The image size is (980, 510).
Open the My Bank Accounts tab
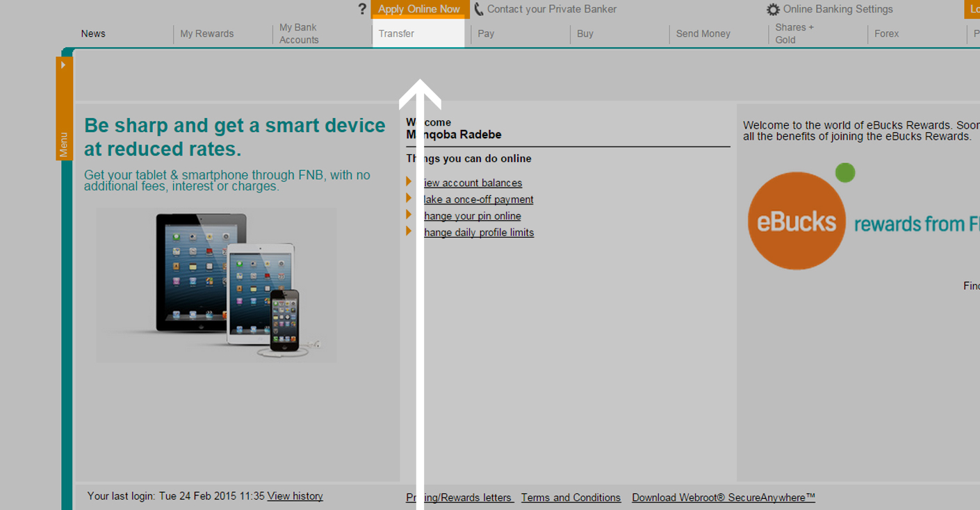tap(299, 33)
